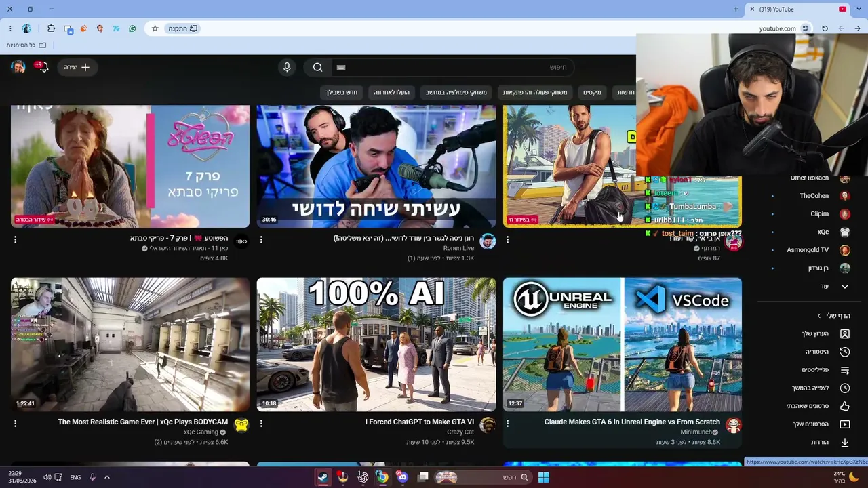This screenshot has width=868, height=488.
Task: Click the התקנה install app button
Action: click(183, 28)
